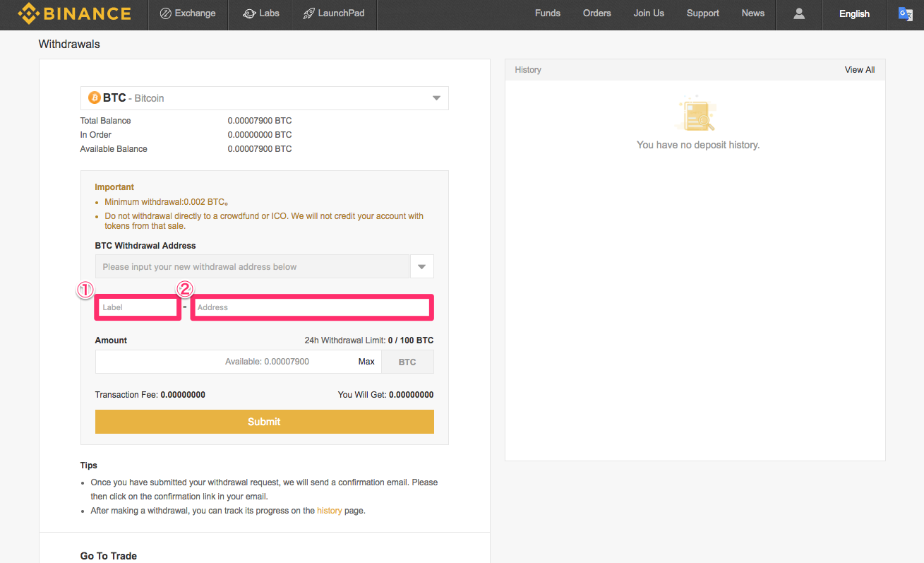The width and height of the screenshot is (924, 563).
Task: Click the Minimum withdrawal notice text
Action: 167,202
